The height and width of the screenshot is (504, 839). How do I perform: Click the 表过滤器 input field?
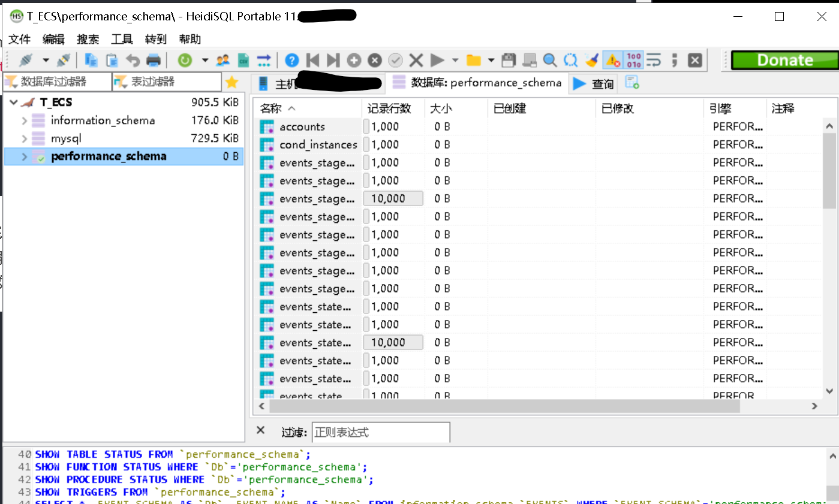click(x=167, y=82)
